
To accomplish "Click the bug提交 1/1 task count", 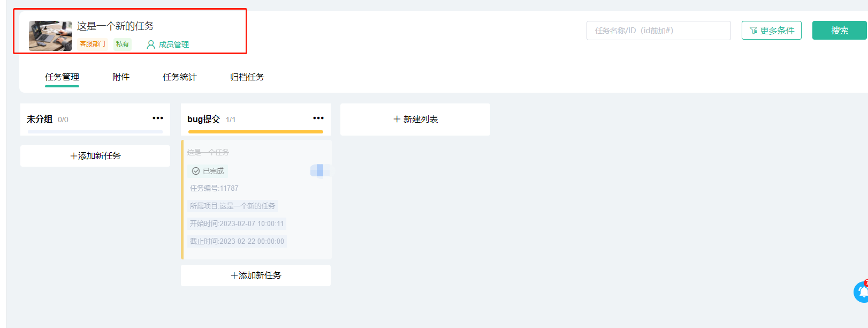I will [x=231, y=120].
